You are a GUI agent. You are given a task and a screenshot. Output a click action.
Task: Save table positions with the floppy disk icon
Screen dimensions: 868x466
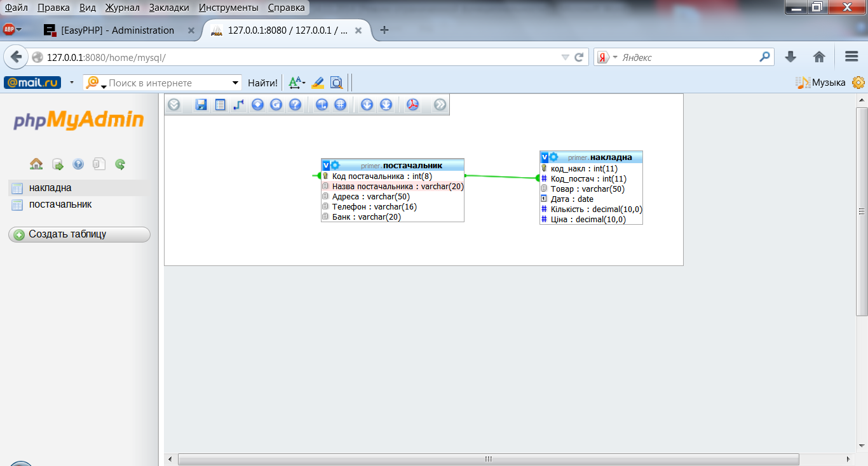click(x=201, y=105)
